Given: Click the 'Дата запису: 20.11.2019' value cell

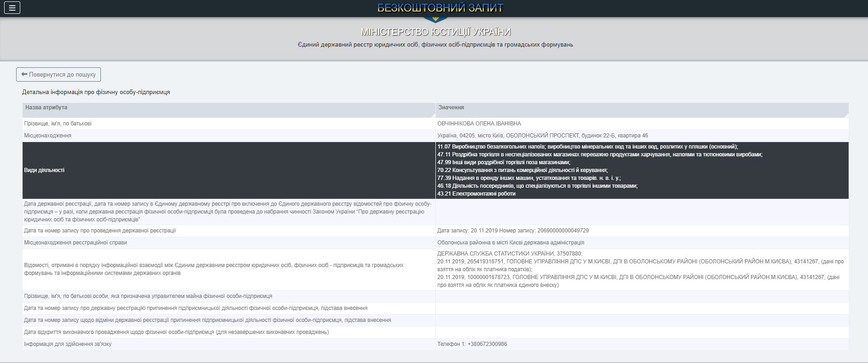Looking at the screenshot, I should click(x=513, y=231).
